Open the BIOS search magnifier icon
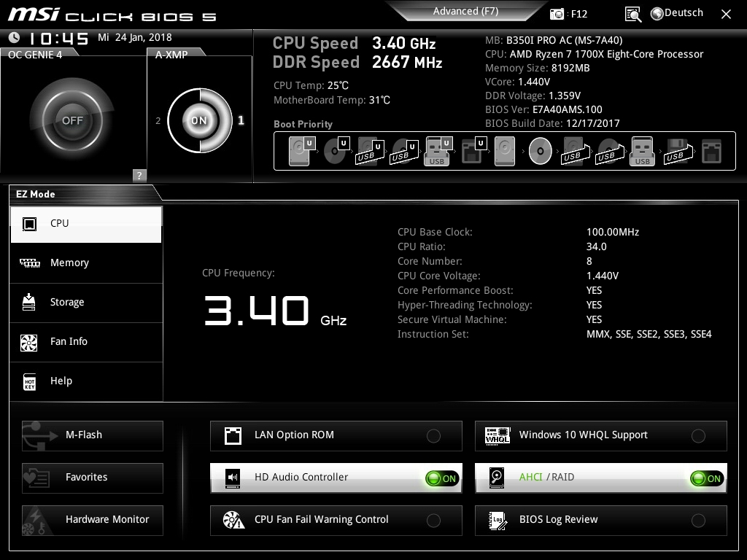Screen dimensions: 747x560 tap(632, 15)
